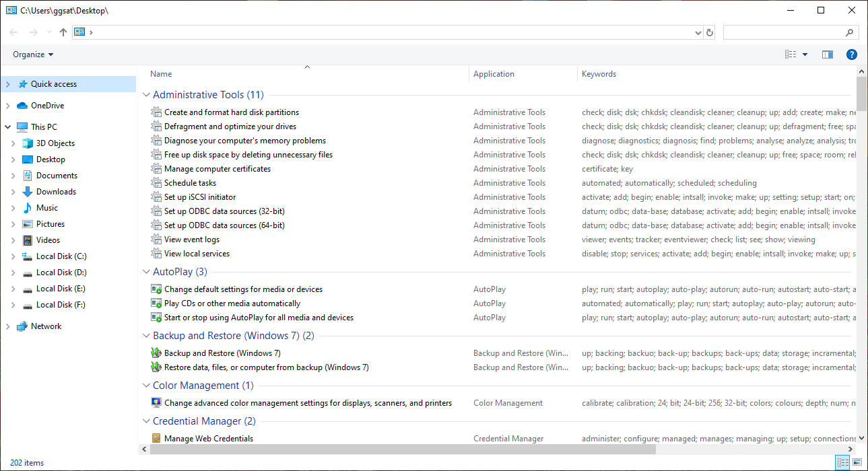Click the Documents icon in sidebar
The height and width of the screenshot is (471, 868).
(x=28, y=176)
